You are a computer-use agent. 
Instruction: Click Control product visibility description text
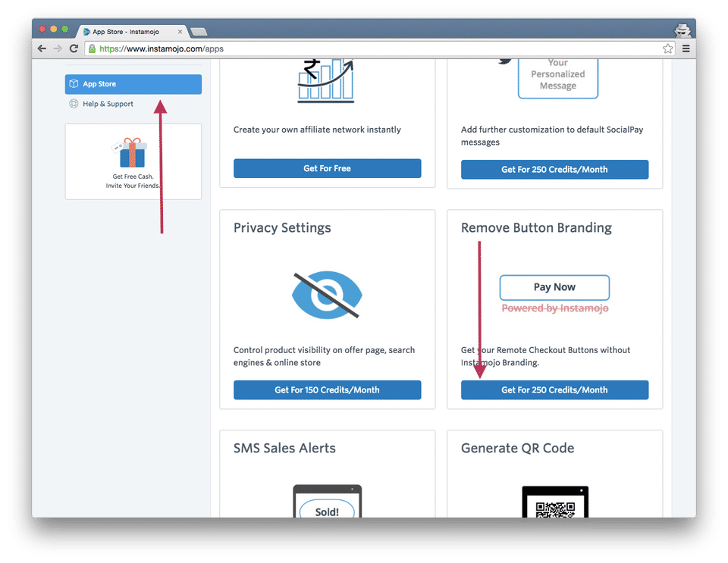324,356
